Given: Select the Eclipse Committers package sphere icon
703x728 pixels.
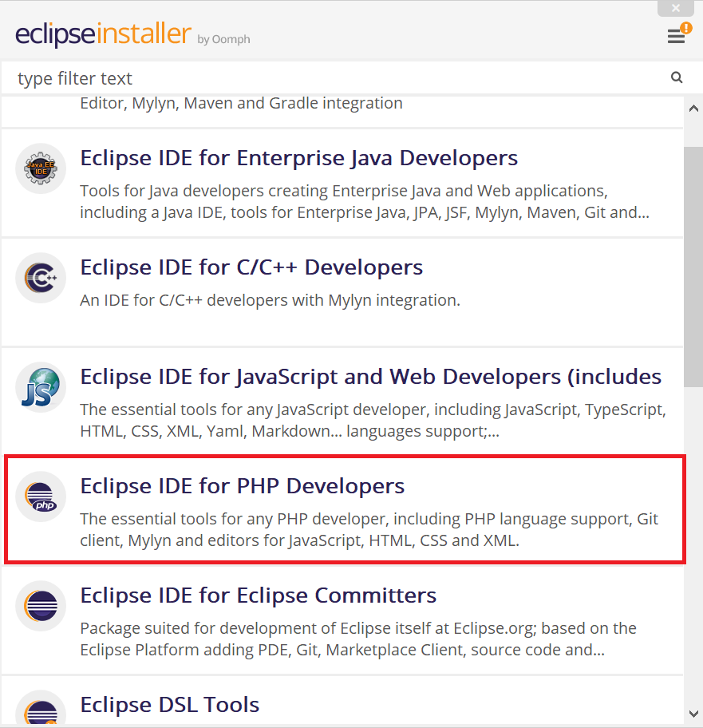Looking at the screenshot, I should pyautogui.click(x=40, y=606).
